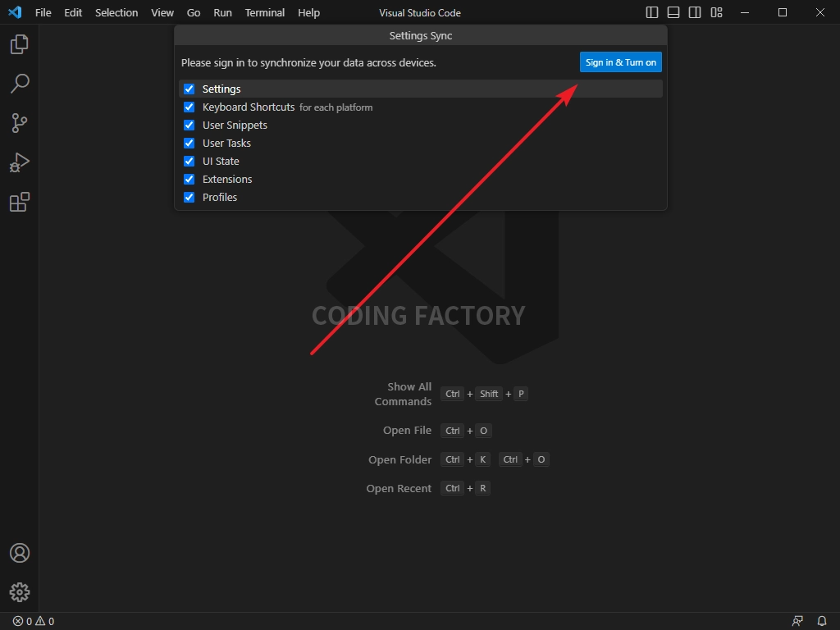Viewport: 840px width, 630px height.
Task: Open the Help menu
Action: (309, 12)
